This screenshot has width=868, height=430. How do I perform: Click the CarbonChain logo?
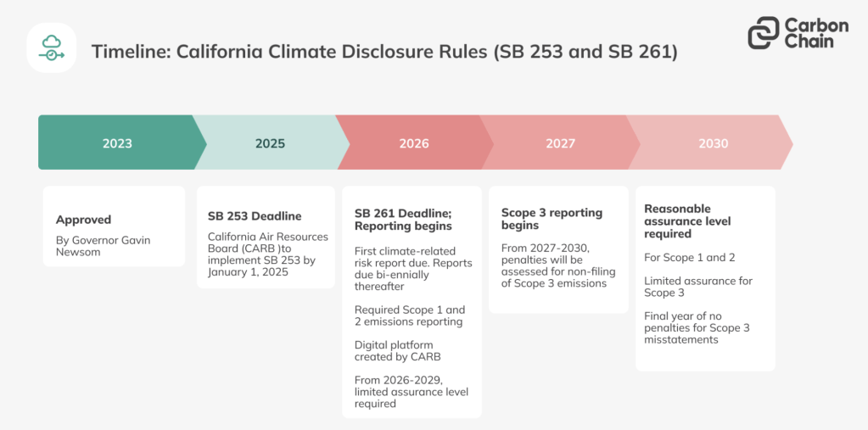point(798,32)
